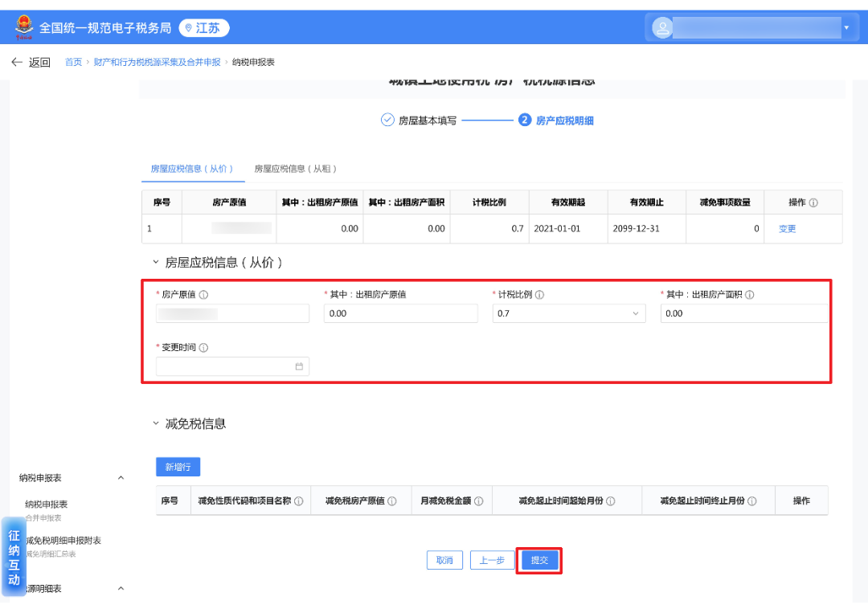Collapse 纳税申报表 sidebar group
The image size is (868, 613).
click(121, 477)
